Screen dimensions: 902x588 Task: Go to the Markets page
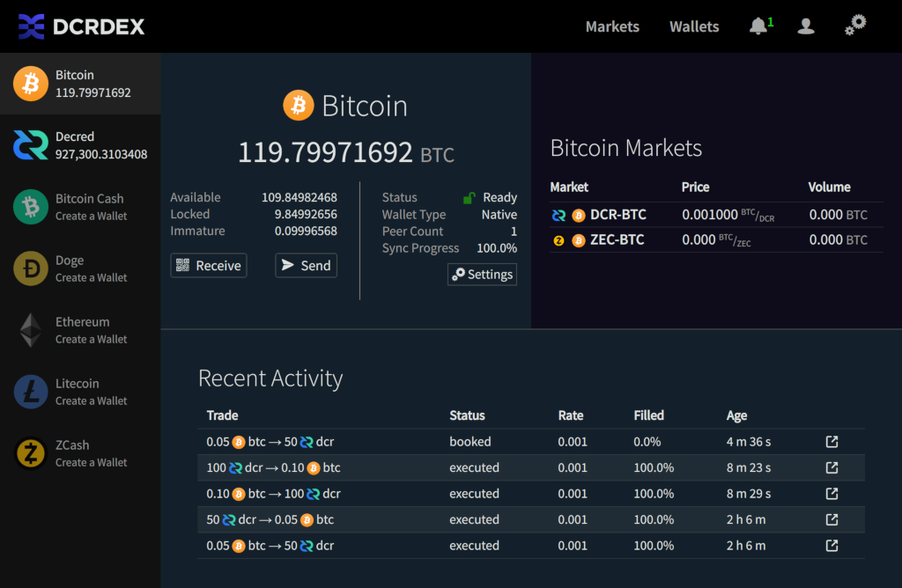pos(612,26)
